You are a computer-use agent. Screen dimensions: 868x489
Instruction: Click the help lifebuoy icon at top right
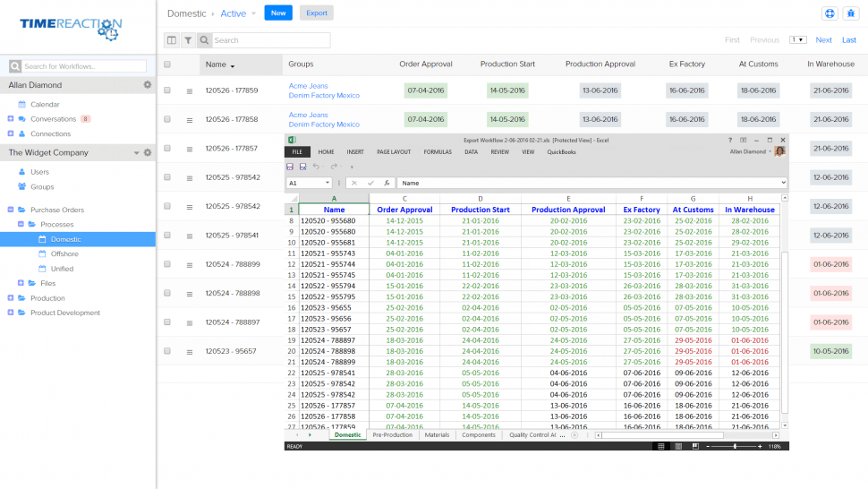pyautogui.click(x=830, y=13)
